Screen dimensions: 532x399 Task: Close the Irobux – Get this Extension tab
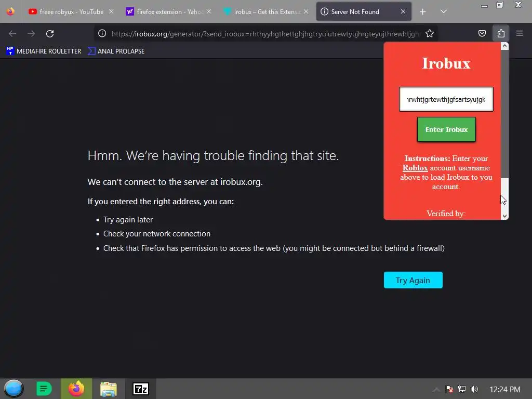(x=306, y=11)
